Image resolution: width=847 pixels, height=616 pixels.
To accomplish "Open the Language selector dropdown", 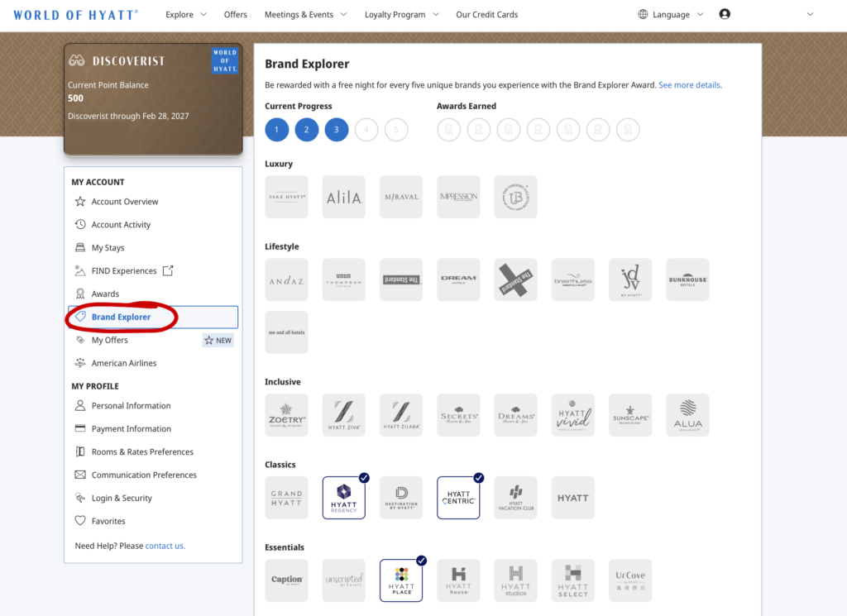I will point(671,15).
